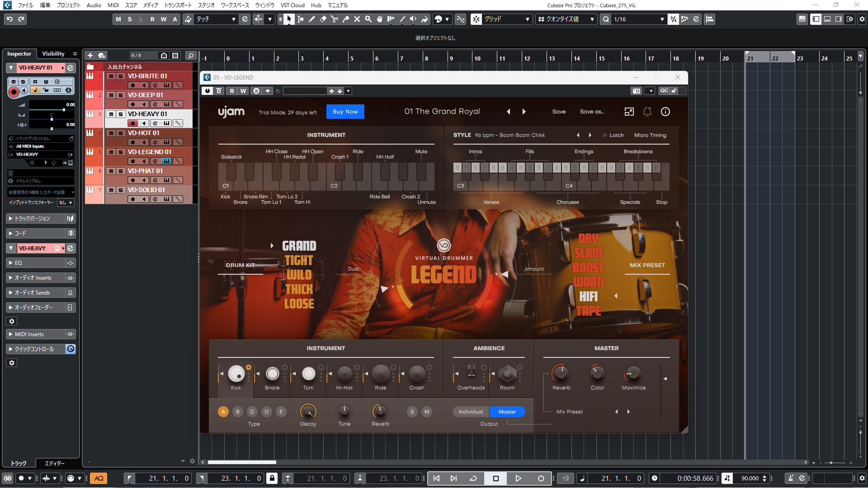Viewport: 868px width, 488px height.
Task: Click the Add Track plus icon
Action: [90, 55]
